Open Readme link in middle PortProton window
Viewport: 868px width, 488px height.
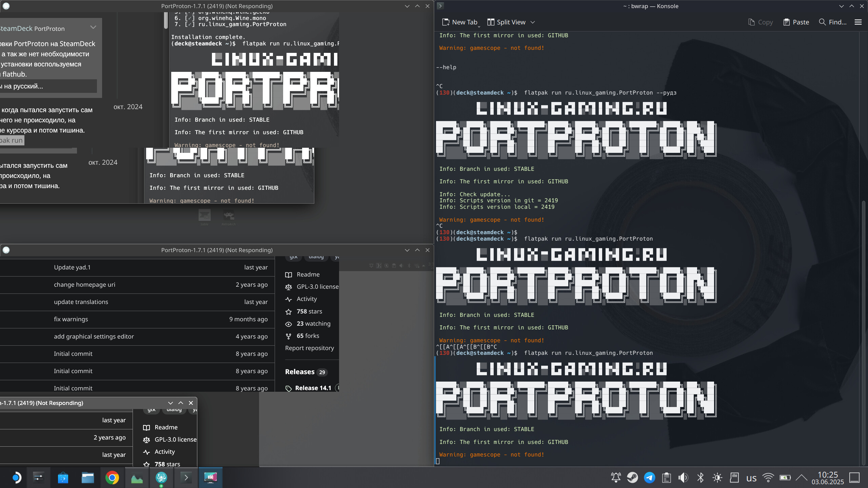tap(302, 274)
